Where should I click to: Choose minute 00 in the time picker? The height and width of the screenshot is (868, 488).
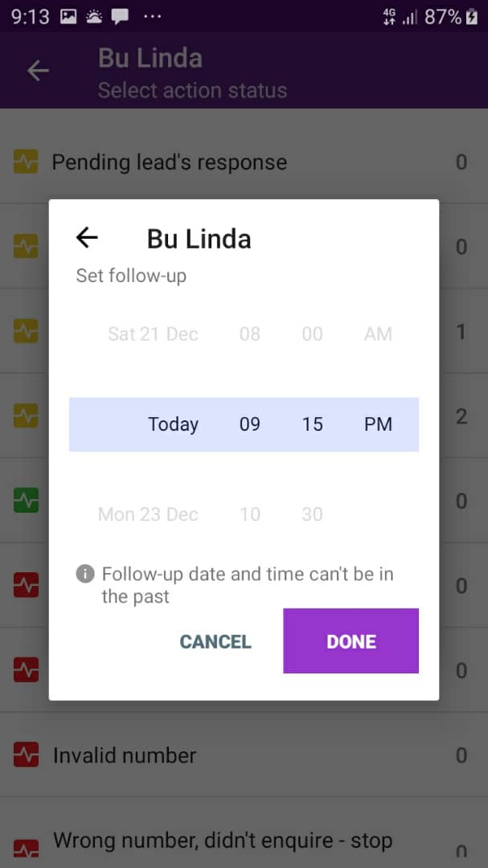click(312, 334)
